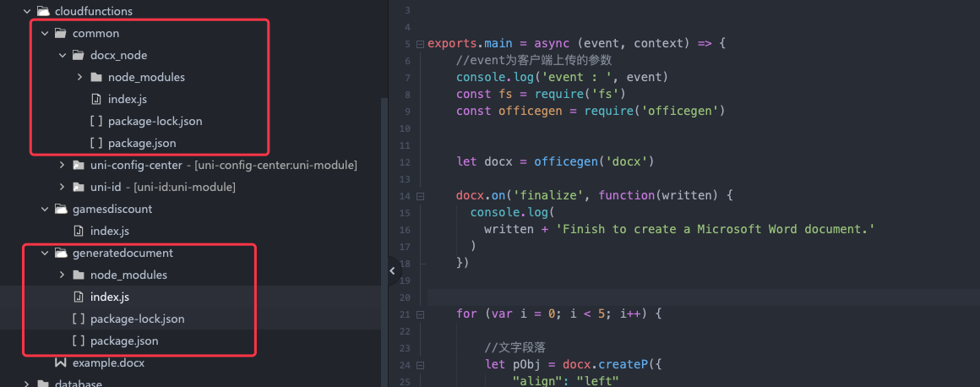The width and height of the screenshot is (980, 387).
Task: Click the uni-id module folder icon
Action: pos(78,187)
